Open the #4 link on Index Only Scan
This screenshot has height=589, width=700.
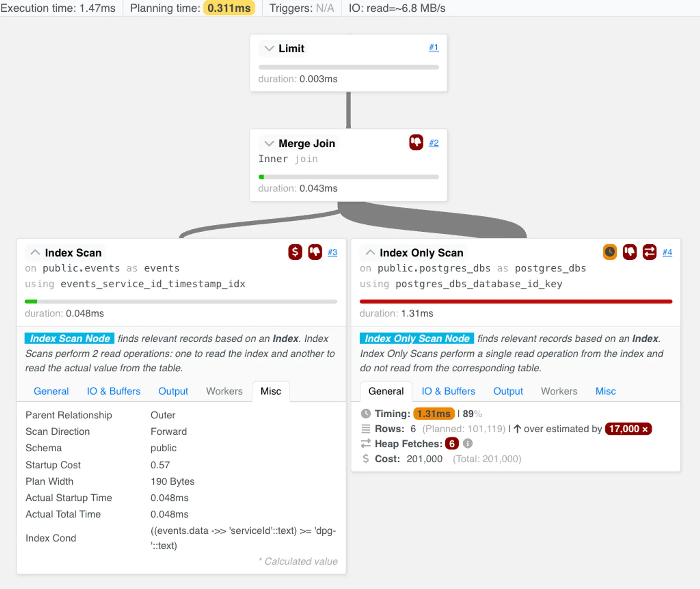click(668, 252)
